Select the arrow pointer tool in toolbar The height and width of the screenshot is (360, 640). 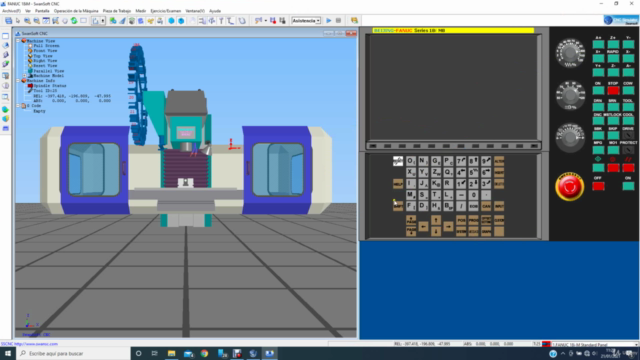pyautogui.click(x=18, y=20)
